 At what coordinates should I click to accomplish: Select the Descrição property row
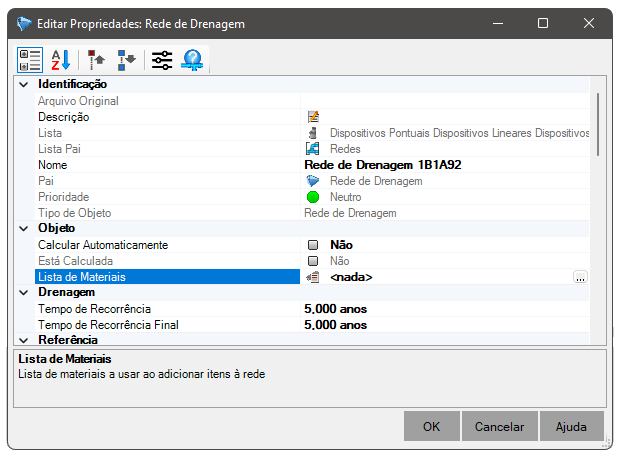pos(312,117)
